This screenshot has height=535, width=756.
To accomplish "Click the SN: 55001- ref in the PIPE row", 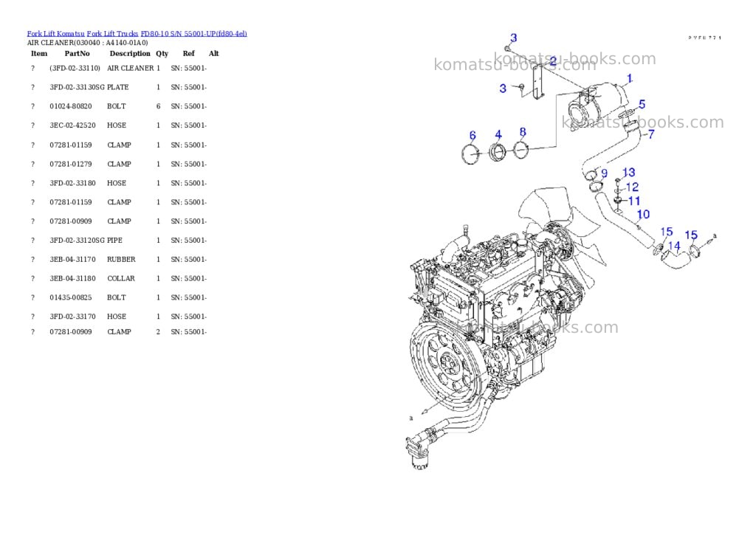I will coord(188,240).
